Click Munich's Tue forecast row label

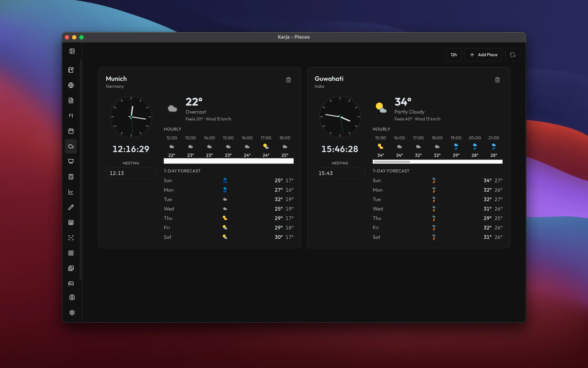168,199
